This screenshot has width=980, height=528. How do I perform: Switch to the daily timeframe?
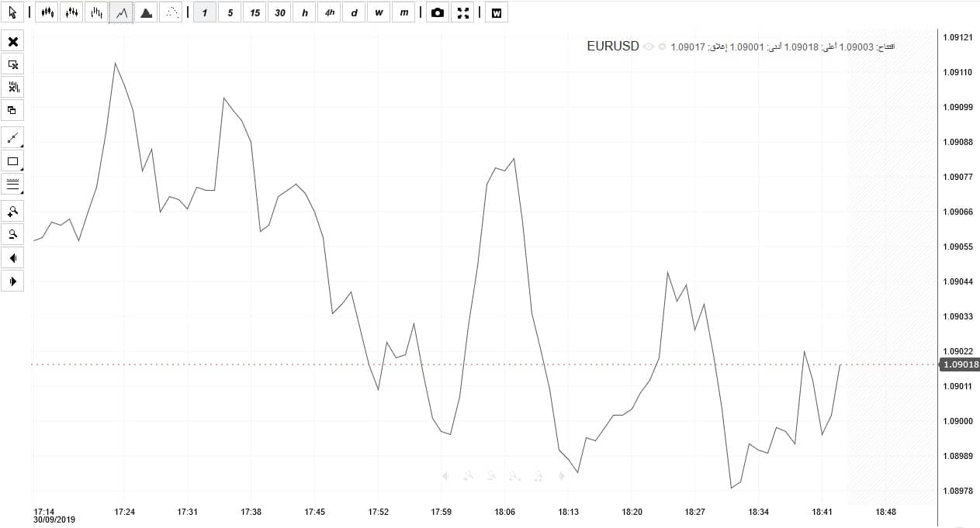(354, 12)
